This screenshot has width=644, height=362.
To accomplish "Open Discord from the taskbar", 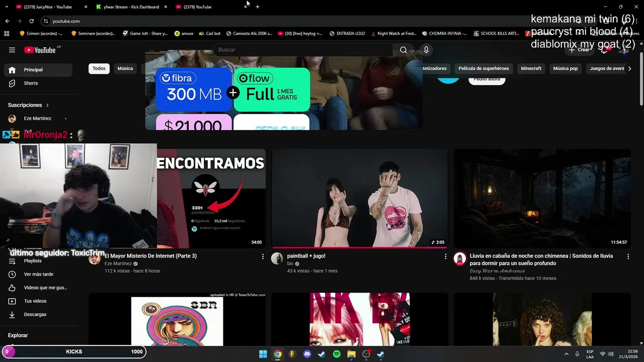I will [307, 354].
